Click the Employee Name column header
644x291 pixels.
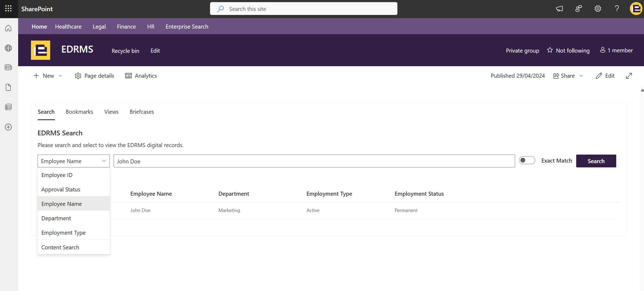pyautogui.click(x=151, y=194)
